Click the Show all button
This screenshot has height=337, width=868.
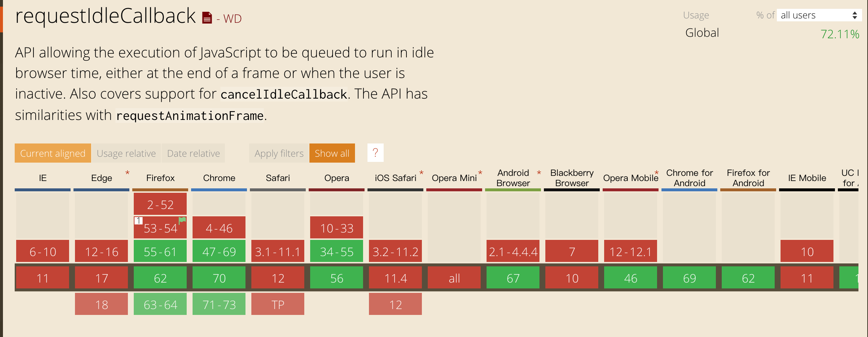click(x=332, y=153)
